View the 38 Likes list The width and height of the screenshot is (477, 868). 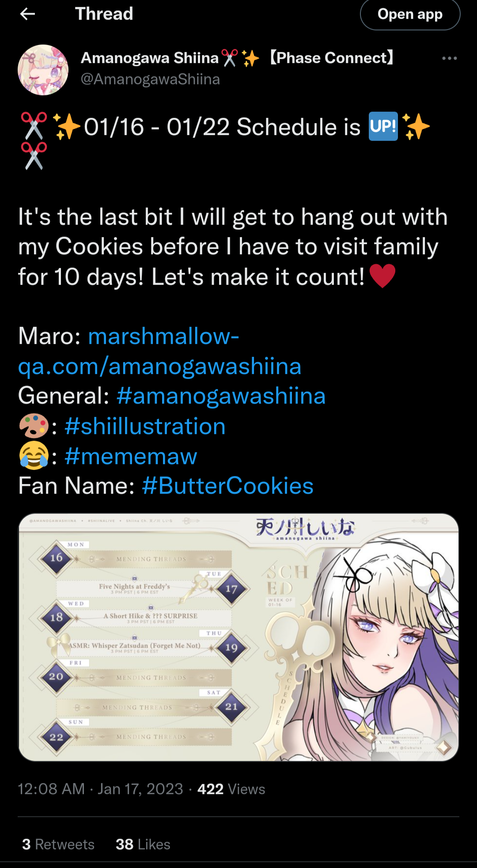[x=143, y=844]
